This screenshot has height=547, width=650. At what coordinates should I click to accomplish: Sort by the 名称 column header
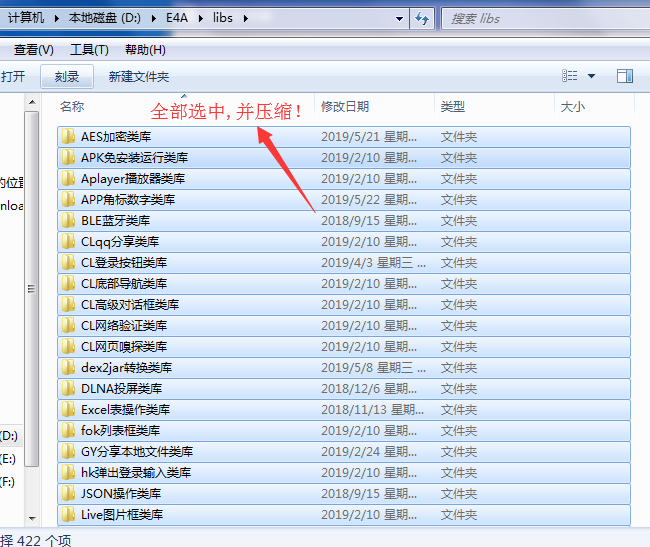tap(72, 106)
